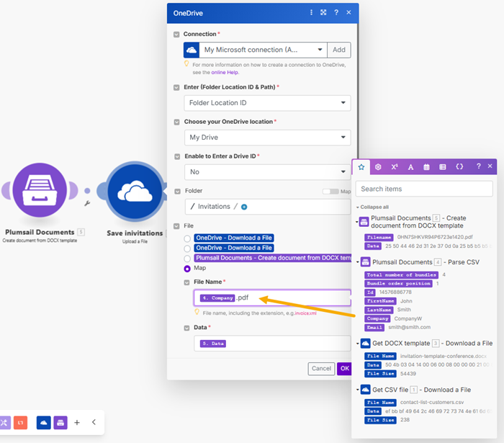
Task: Add a favorite with the plus icon
Action: click(77, 422)
